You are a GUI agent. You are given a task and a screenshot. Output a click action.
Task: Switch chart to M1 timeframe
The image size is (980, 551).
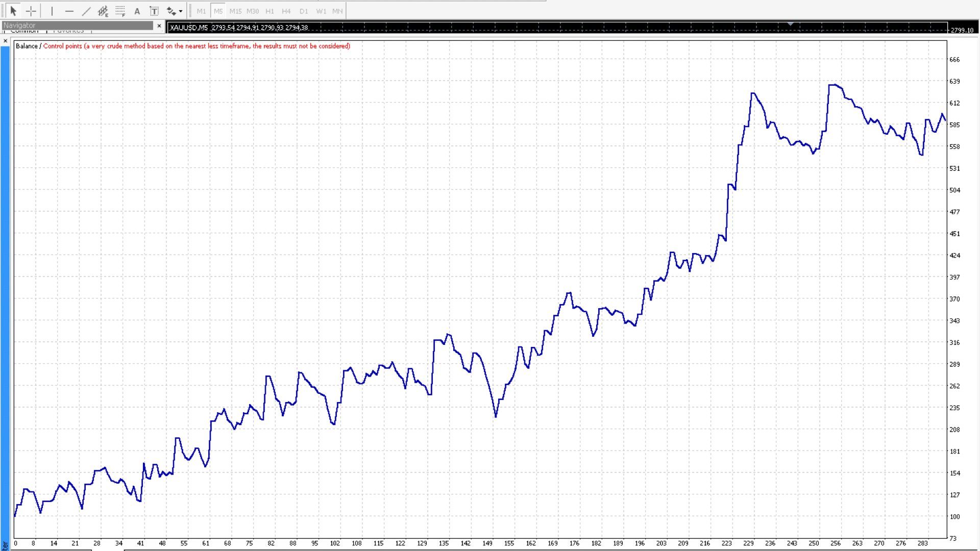click(202, 11)
